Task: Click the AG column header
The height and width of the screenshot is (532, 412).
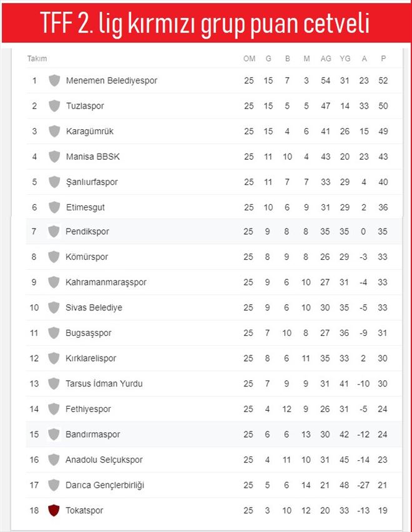Action: (325, 59)
